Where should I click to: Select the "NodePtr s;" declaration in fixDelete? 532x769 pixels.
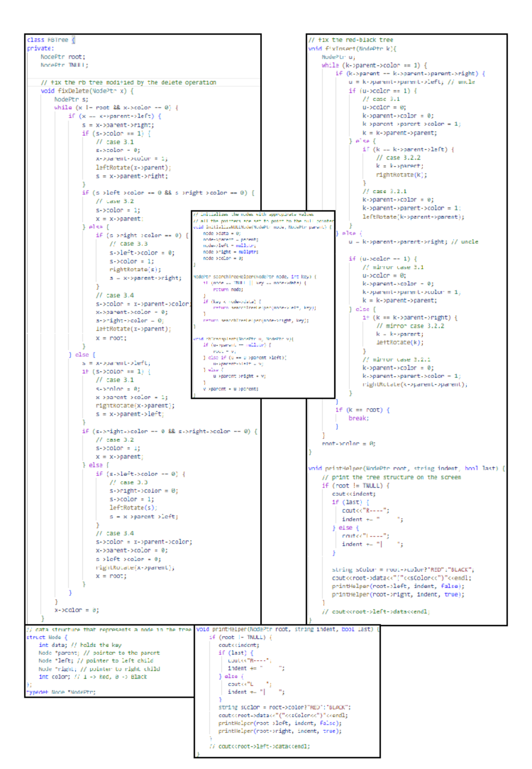(71, 99)
